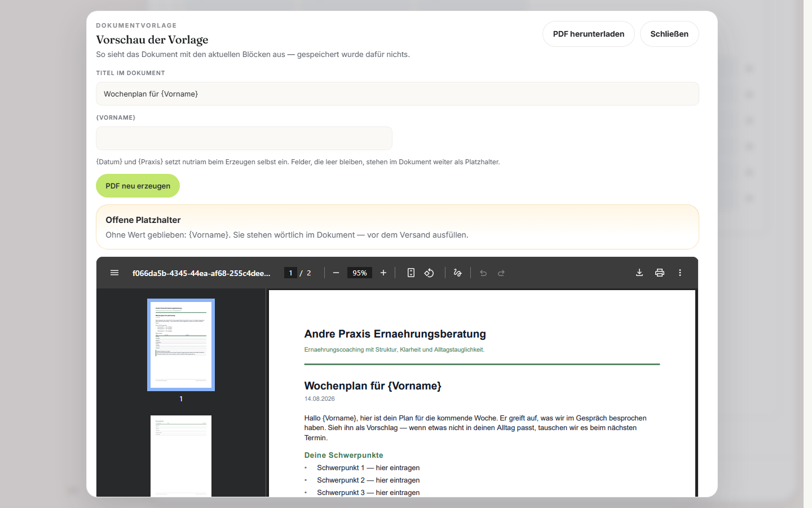Click 'Schwerpunkt 2 — hier eintragen' line
The width and height of the screenshot is (812, 508).
(x=368, y=480)
